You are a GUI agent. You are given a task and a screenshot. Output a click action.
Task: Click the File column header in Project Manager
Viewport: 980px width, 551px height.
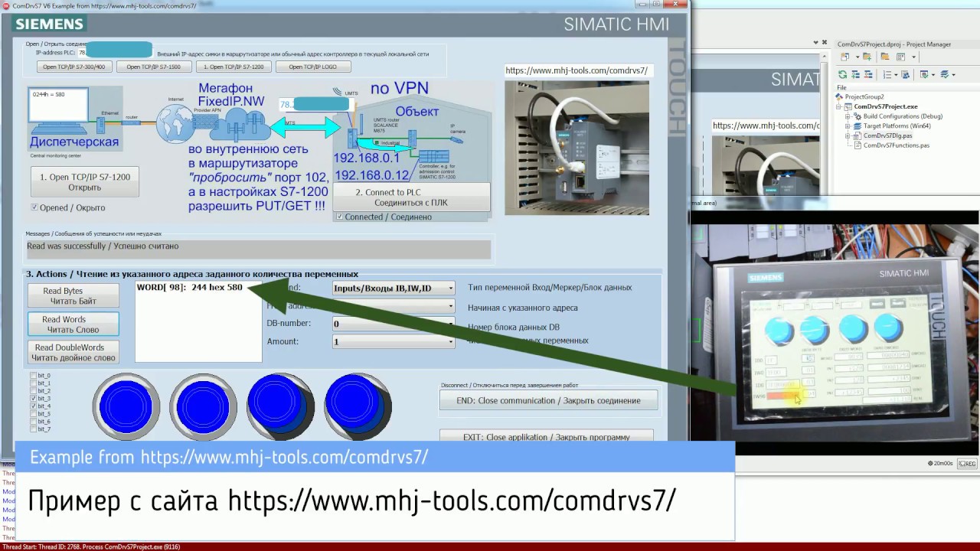[x=841, y=87]
